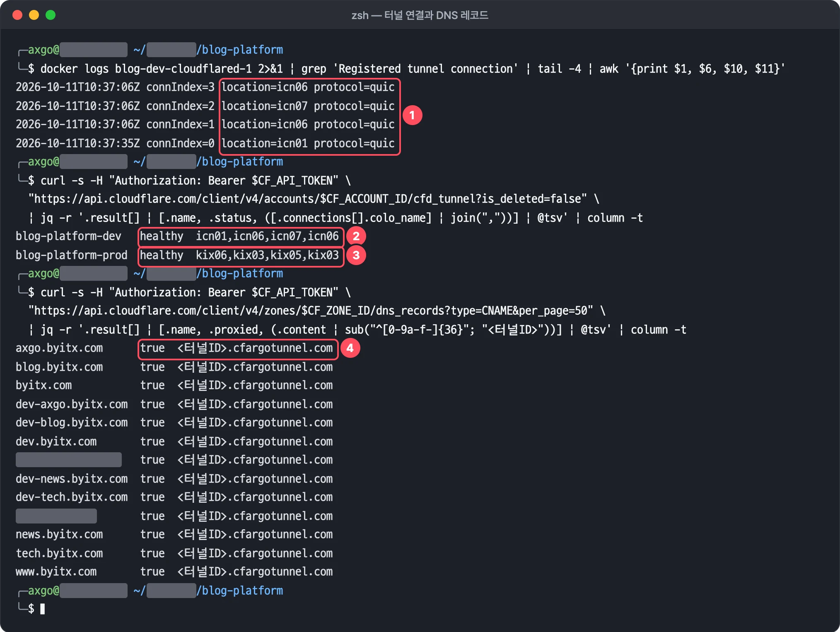Click the colo list icn01,icn06,icn07,icn06
The height and width of the screenshot is (632, 840).
[x=267, y=236]
